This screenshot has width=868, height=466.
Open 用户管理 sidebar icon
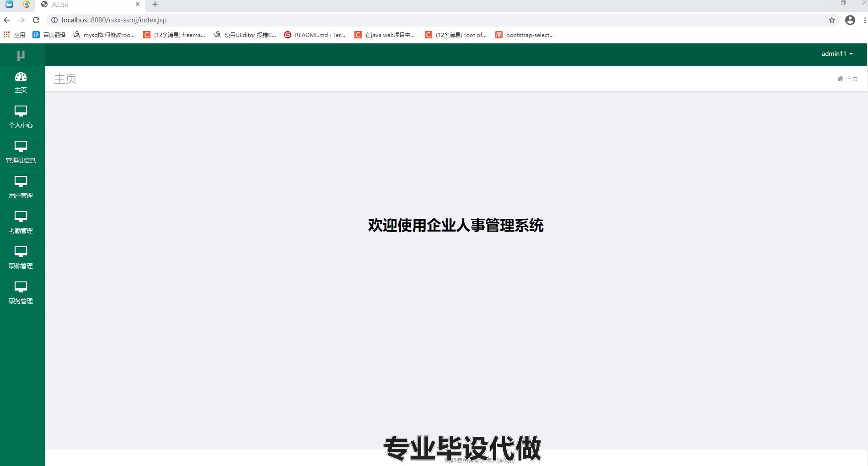point(21,187)
